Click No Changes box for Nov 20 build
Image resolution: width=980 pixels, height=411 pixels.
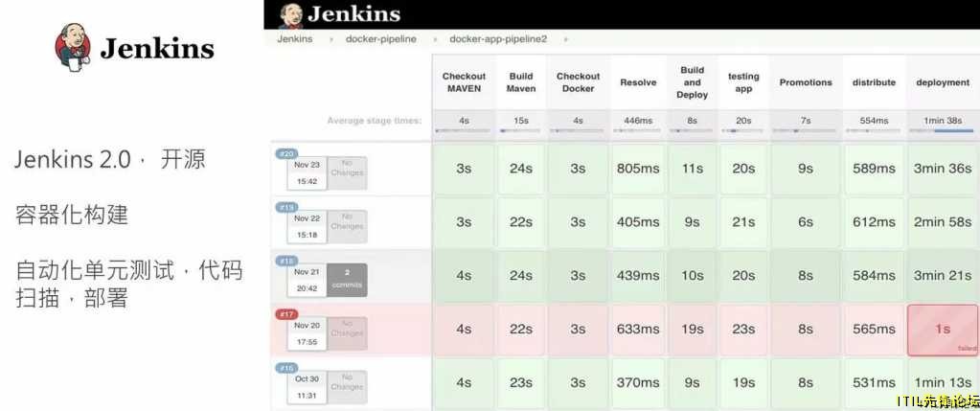pos(347,334)
